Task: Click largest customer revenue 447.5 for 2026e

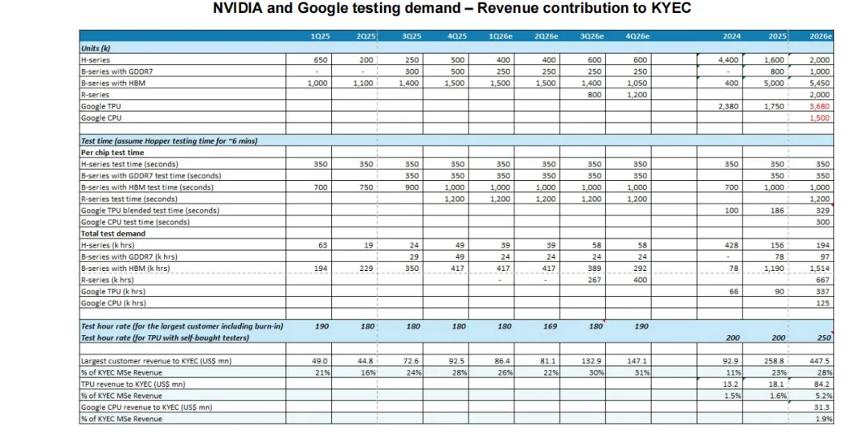Action: click(x=820, y=361)
